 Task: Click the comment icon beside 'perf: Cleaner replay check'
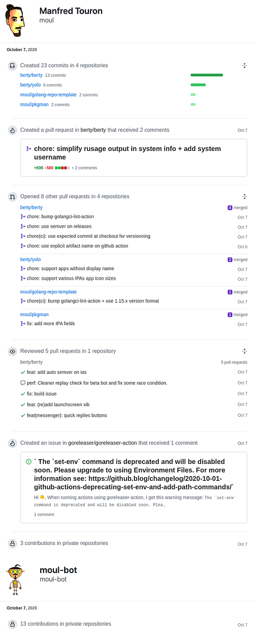23,383
